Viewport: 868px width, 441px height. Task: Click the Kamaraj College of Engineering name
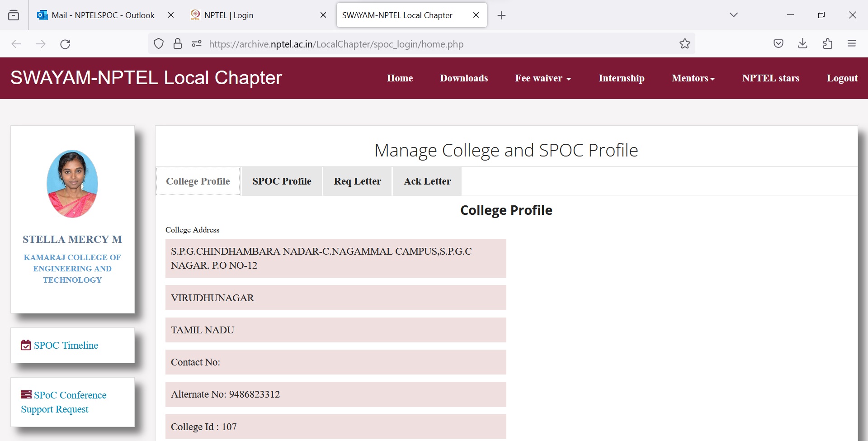tap(72, 269)
